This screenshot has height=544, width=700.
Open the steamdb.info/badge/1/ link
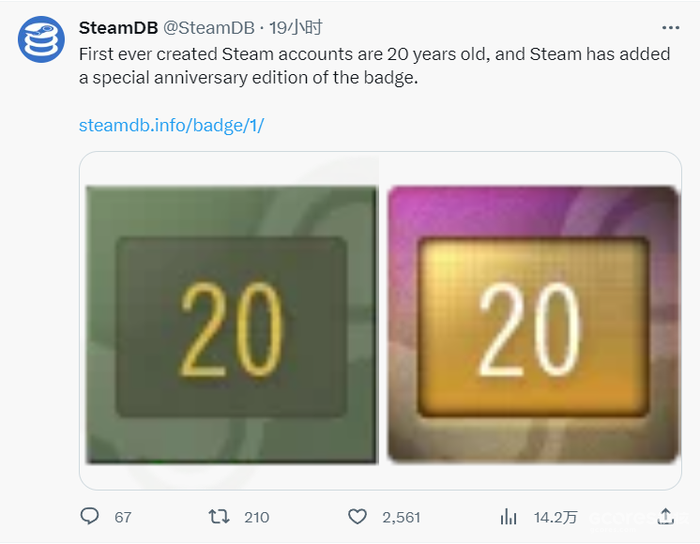click(x=171, y=125)
